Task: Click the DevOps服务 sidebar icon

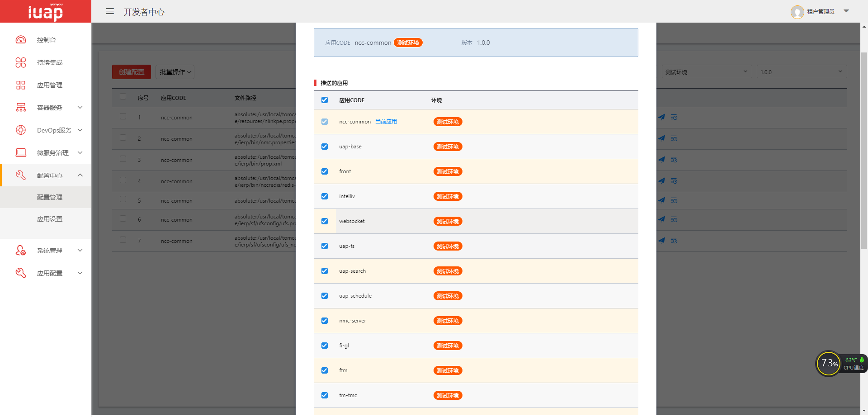Action: click(21, 130)
